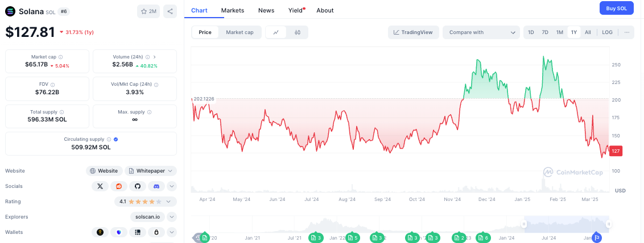Switch to line chart view icon
Viewport: 644px width, 243px height.
[x=277, y=32]
